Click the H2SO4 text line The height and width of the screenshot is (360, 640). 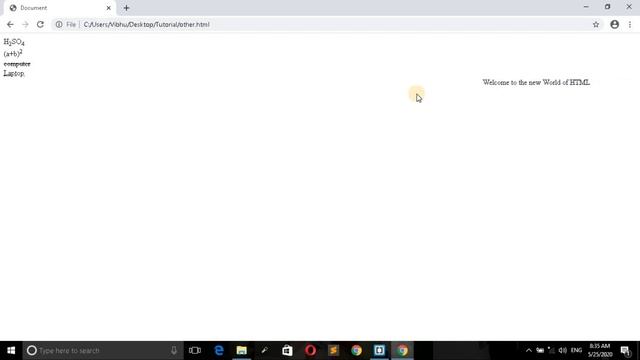(x=14, y=42)
